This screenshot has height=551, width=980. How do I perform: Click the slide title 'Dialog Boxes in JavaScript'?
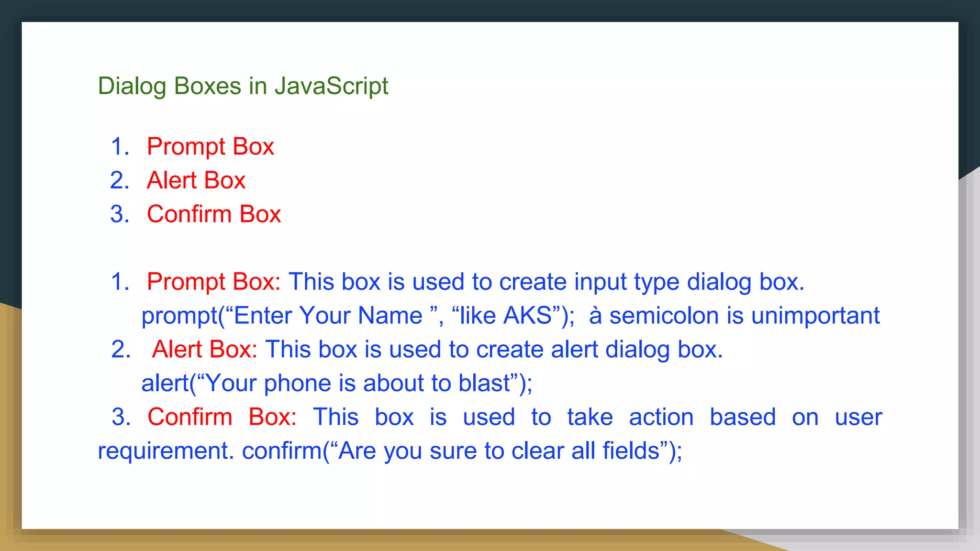tap(243, 87)
